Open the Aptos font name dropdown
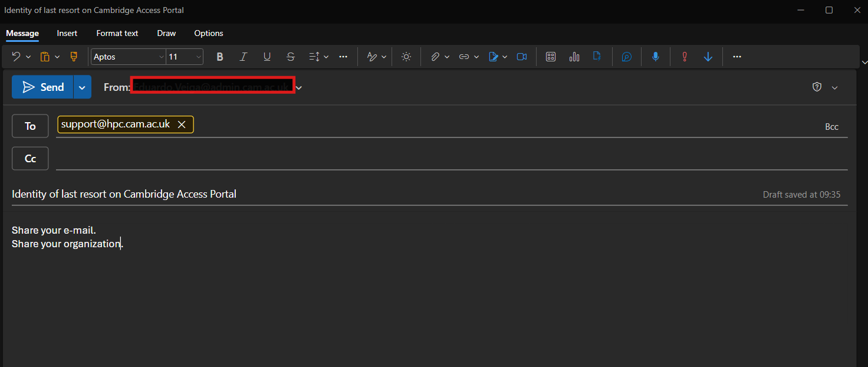The height and width of the screenshot is (367, 868). click(161, 57)
